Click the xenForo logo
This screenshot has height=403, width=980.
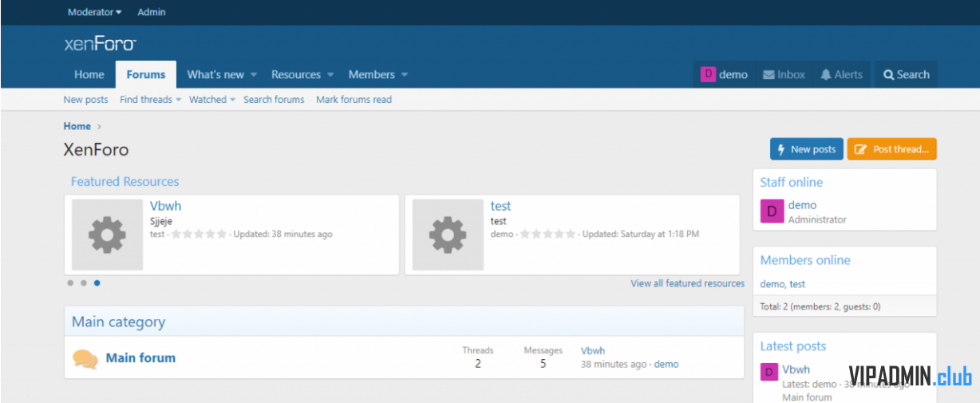click(100, 44)
